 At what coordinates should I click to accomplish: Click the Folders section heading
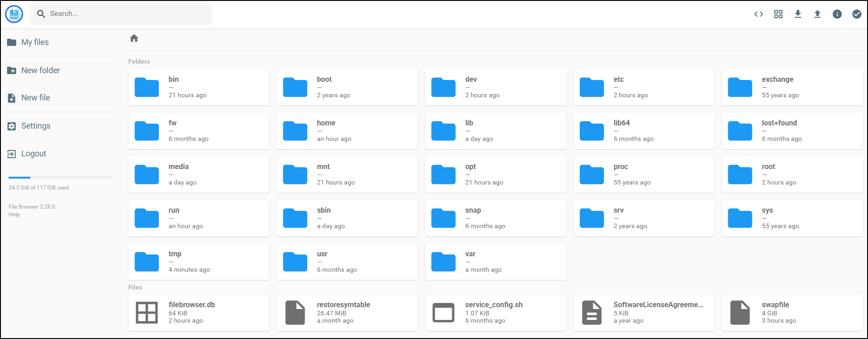point(139,61)
